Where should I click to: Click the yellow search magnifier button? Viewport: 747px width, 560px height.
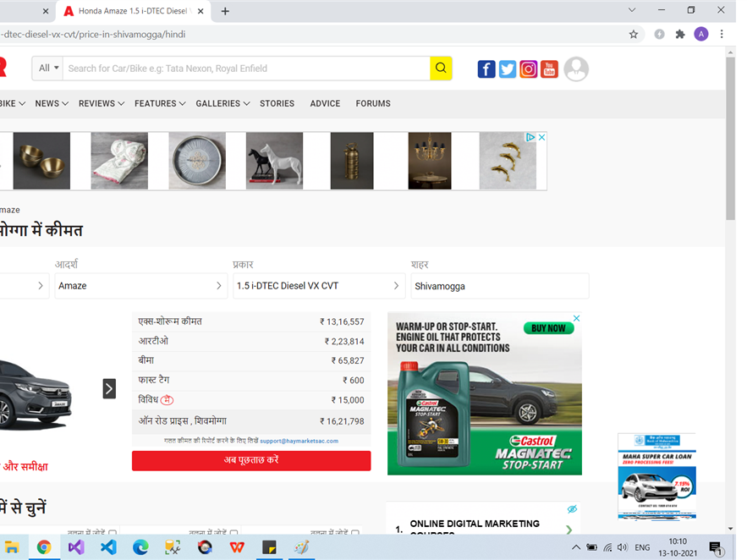tap(441, 69)
